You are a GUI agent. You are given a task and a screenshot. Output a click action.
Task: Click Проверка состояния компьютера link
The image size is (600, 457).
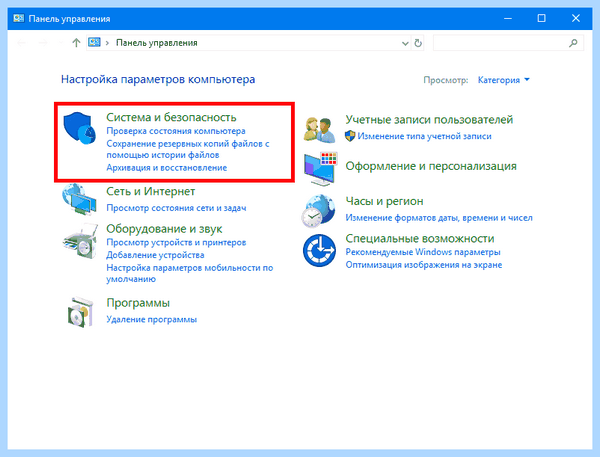point(176,131)
